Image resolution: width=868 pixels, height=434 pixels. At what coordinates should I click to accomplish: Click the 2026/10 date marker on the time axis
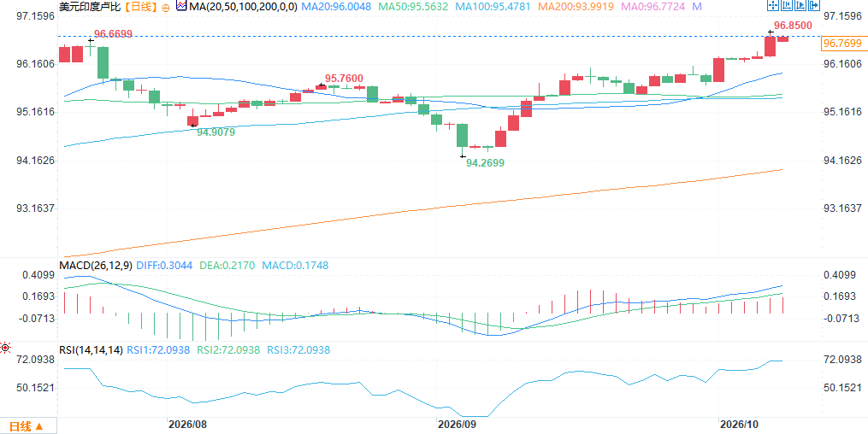pos(739,424)
